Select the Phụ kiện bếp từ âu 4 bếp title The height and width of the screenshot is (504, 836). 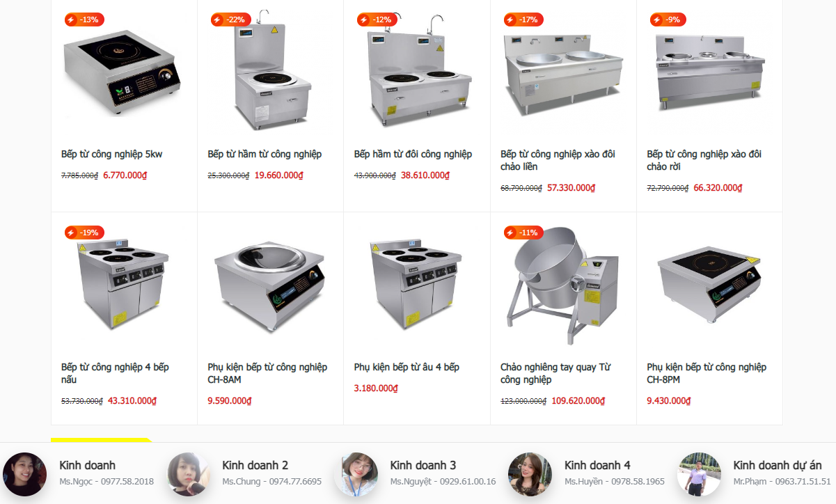[407, 367]
